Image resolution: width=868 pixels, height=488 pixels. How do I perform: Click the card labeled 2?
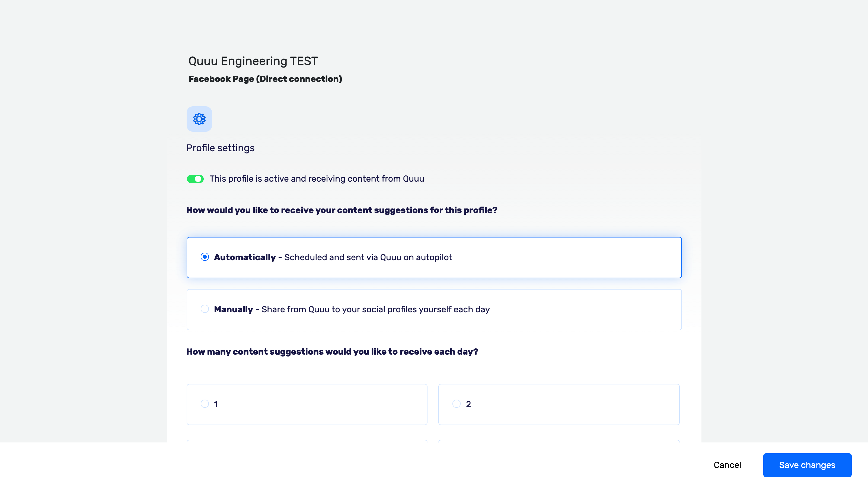pos(559,404)
